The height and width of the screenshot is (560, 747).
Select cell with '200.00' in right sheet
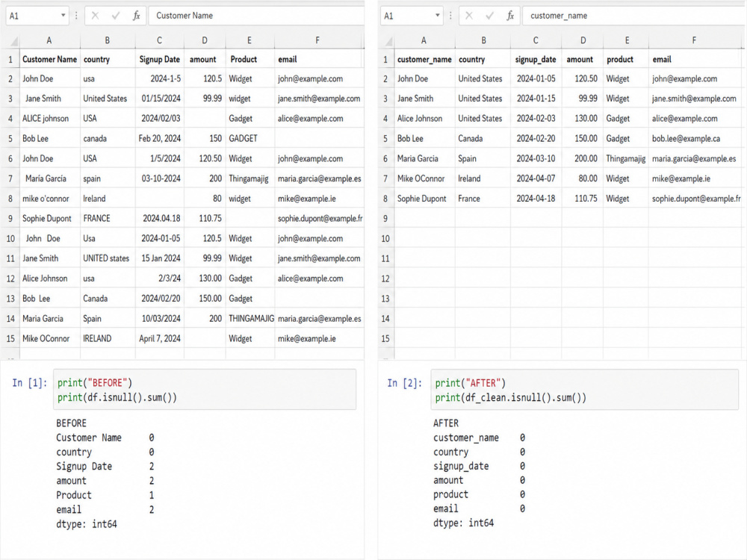click(582, 158)
